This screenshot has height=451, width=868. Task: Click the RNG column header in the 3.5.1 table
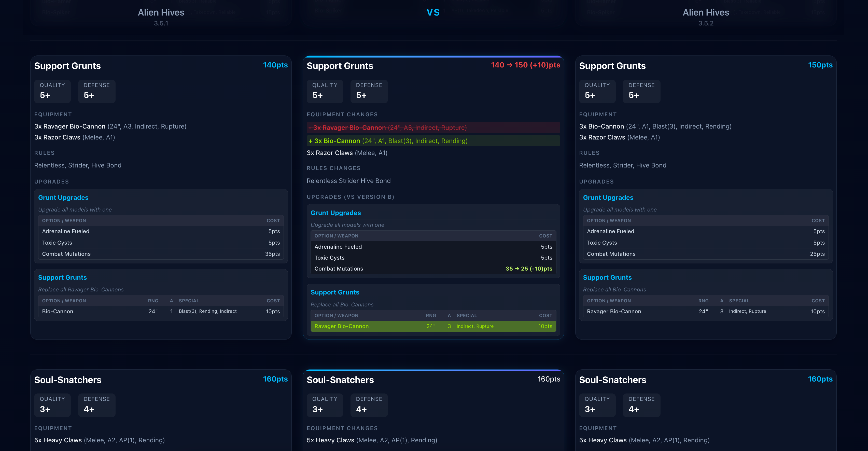coord(153,301)
